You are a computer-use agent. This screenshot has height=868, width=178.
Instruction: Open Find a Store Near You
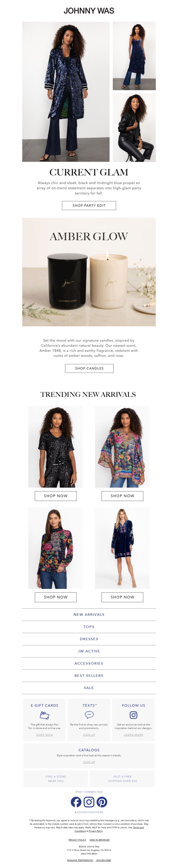(56, 778)
